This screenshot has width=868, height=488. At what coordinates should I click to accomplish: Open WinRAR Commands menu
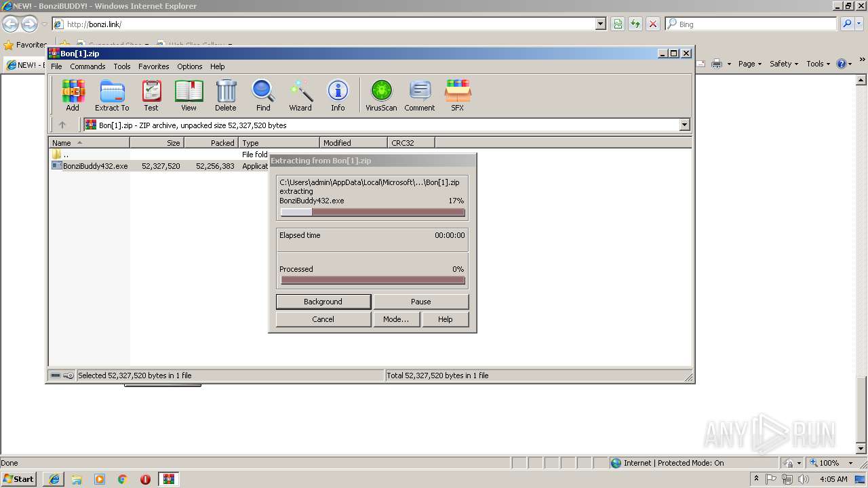point(87,66)
